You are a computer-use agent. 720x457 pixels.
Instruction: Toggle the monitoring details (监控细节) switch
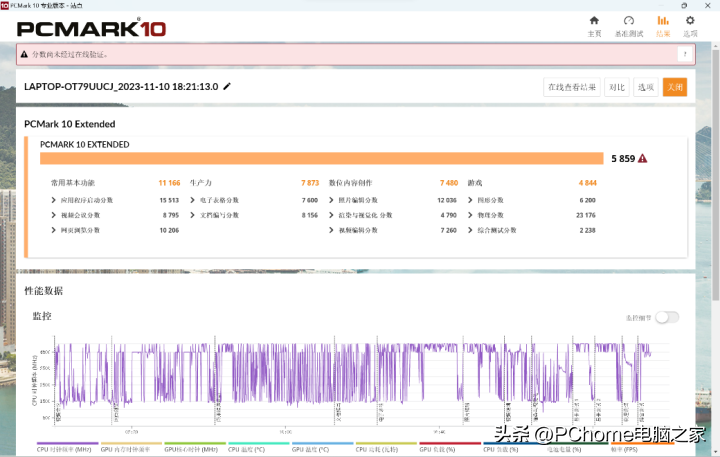tap(666, 317)
